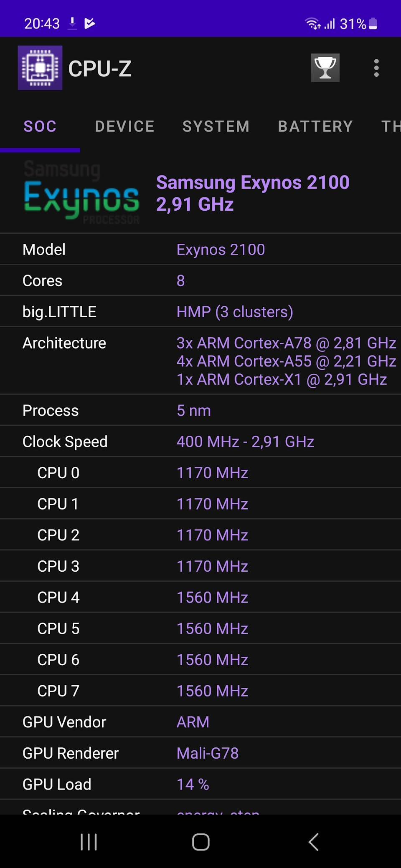
Task: Tap the battery status icon
Action: click(x=373, y=24)
